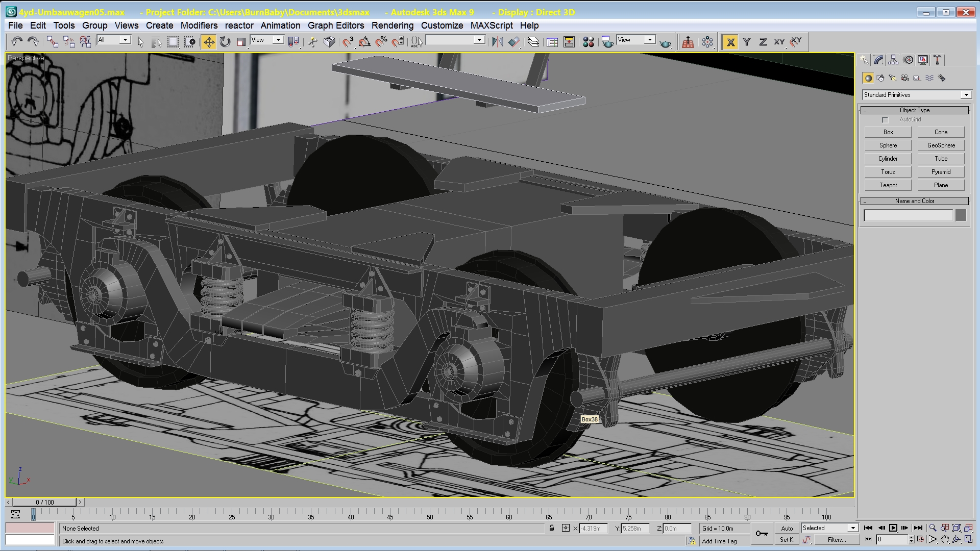Click the GeoSphere primitive button
Viewport: 980px width, 551px height.
941,145
